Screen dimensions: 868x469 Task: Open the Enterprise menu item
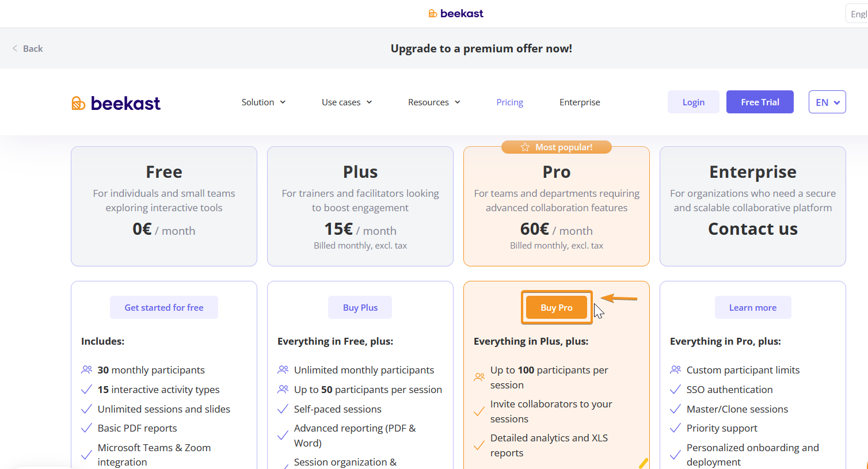click(x=580, y=102)
